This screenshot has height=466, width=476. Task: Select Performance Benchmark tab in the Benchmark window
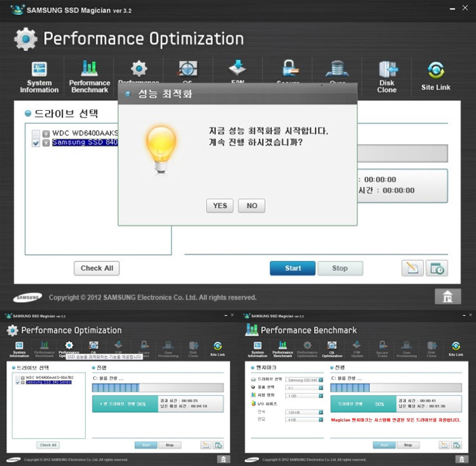coord(283,349)
